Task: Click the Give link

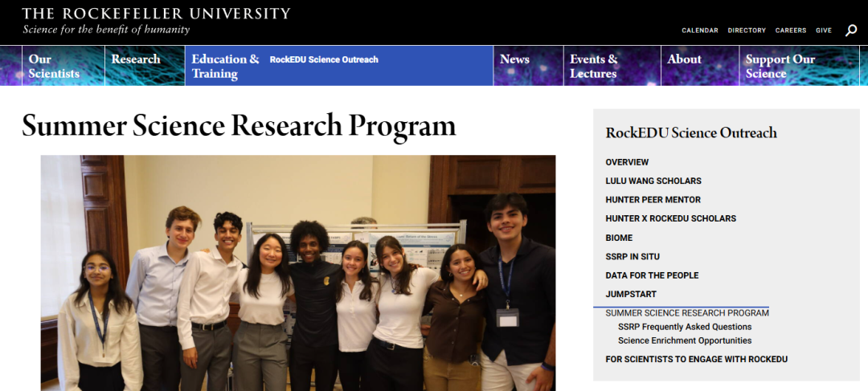Action: (824, 31)
